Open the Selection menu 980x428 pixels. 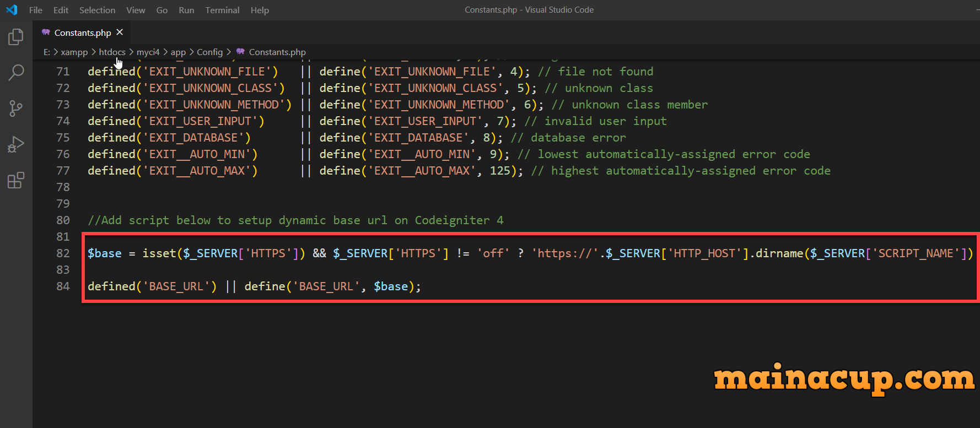point(97,10)
